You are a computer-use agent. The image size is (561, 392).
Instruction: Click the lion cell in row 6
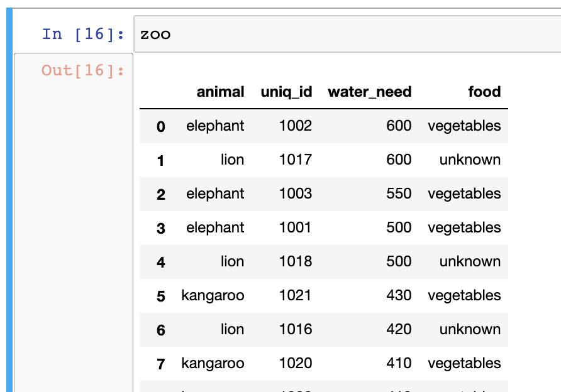click(232, 329)
